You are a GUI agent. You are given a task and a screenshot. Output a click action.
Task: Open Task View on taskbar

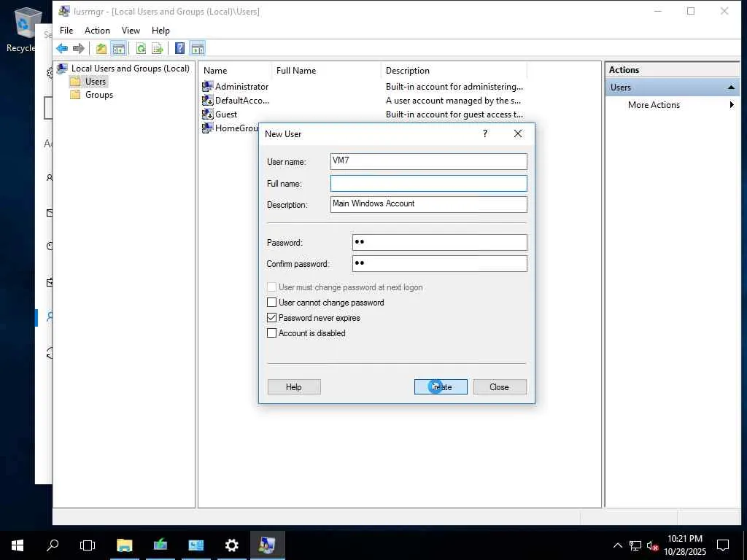point(88,545)
